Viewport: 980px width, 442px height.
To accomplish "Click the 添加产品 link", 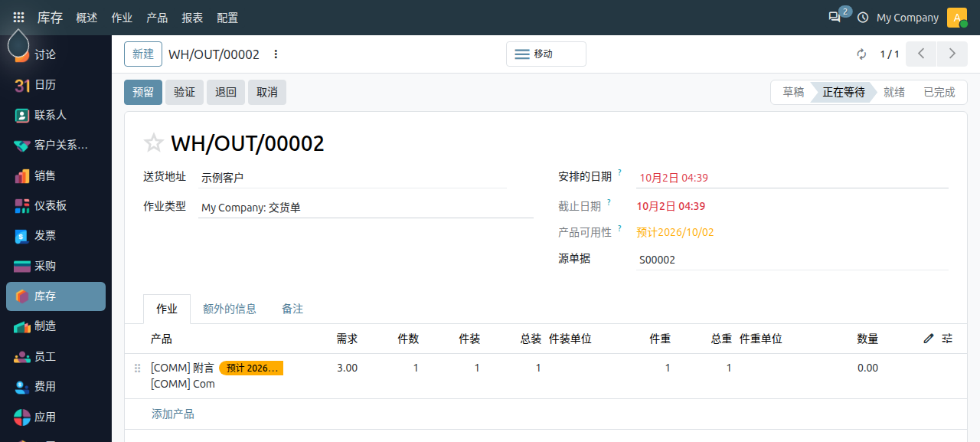I will pyautogui.click(x=173, y=414).
